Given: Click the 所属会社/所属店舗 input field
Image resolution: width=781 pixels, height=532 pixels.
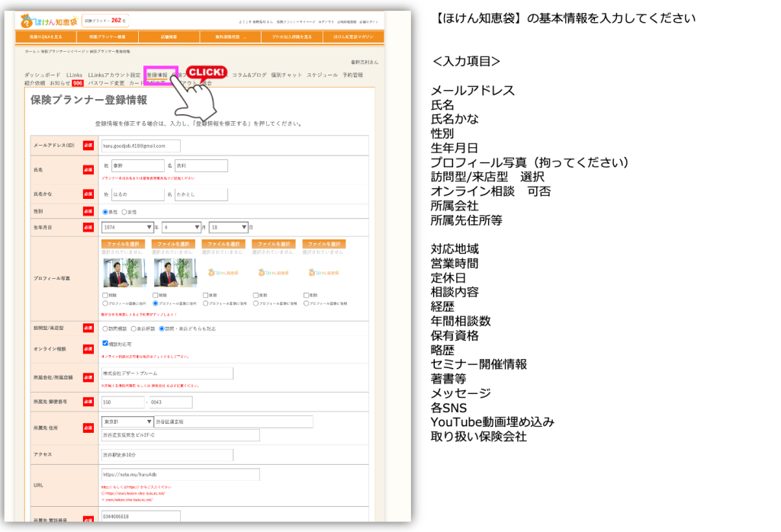Looking at the screenshot, I should 167,373.
